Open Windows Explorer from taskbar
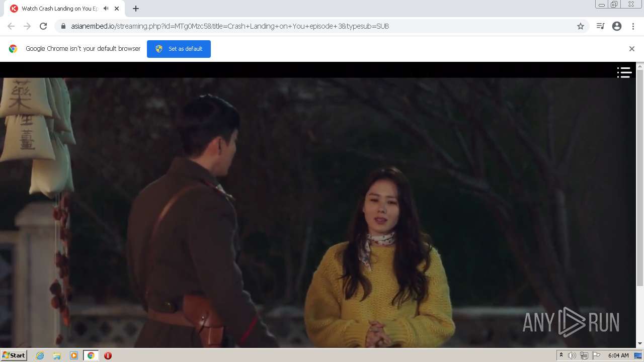644x362 pixels. pos(57,355)
